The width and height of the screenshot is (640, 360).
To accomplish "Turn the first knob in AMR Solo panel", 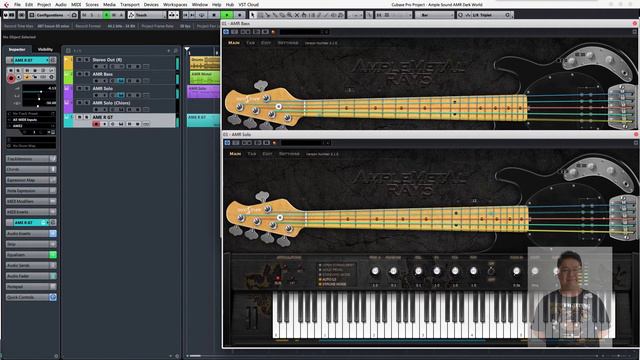I will [x=375, y=271].
